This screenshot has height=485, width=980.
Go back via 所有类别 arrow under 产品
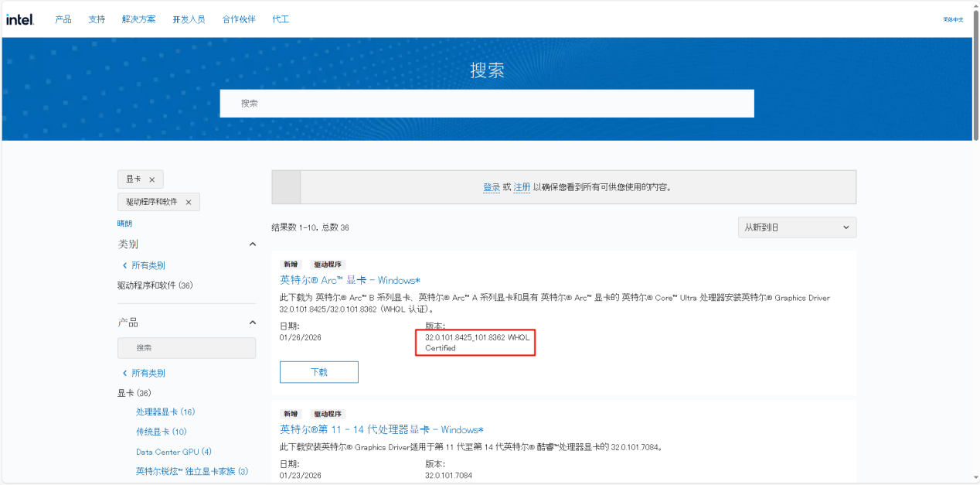pos(125,373)
